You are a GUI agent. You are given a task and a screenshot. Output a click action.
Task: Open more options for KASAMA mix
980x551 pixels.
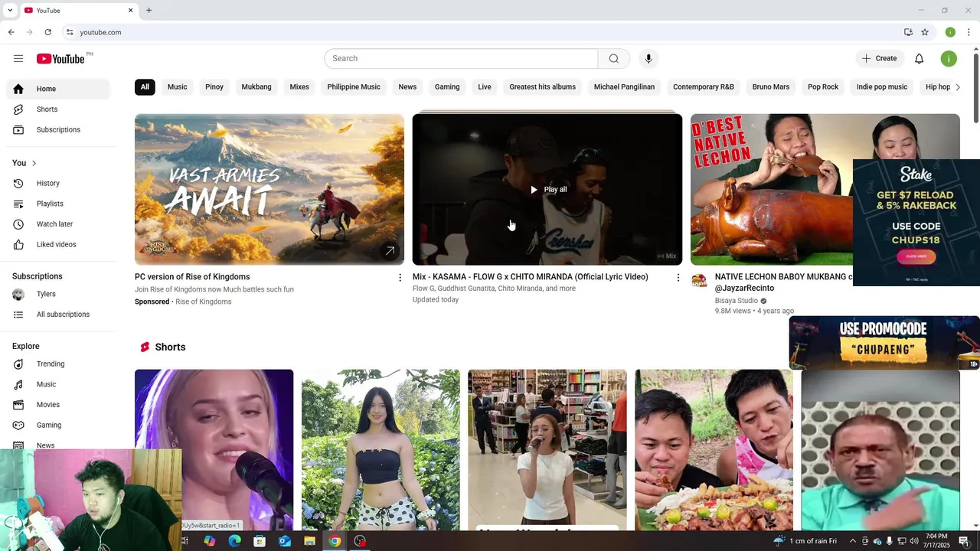[678, 278]
